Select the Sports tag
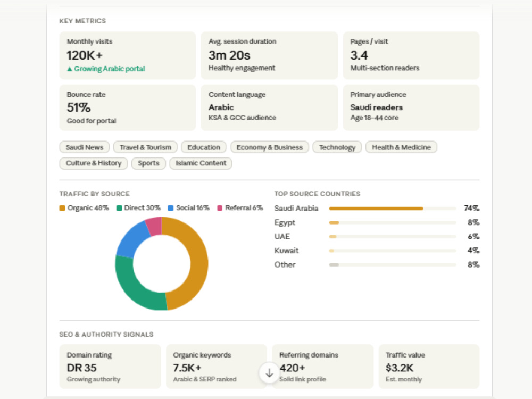The height and width of the screenshot is (399, 532). (148, 163)
